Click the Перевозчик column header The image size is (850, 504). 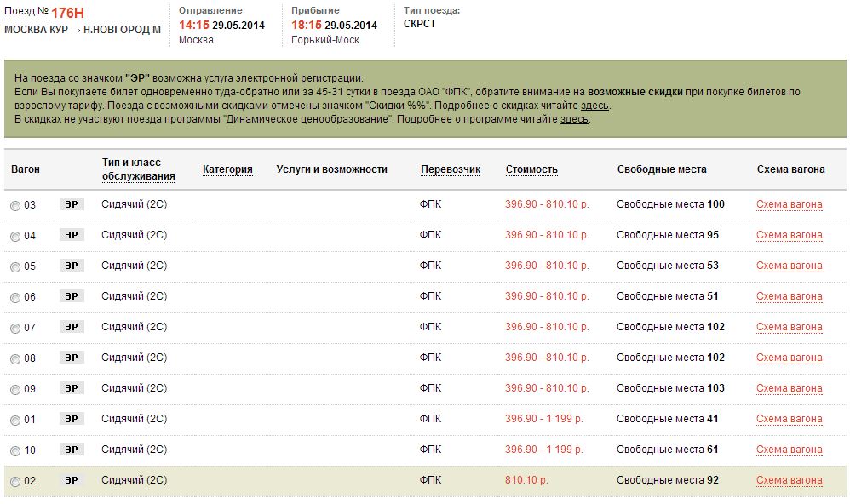451,169
